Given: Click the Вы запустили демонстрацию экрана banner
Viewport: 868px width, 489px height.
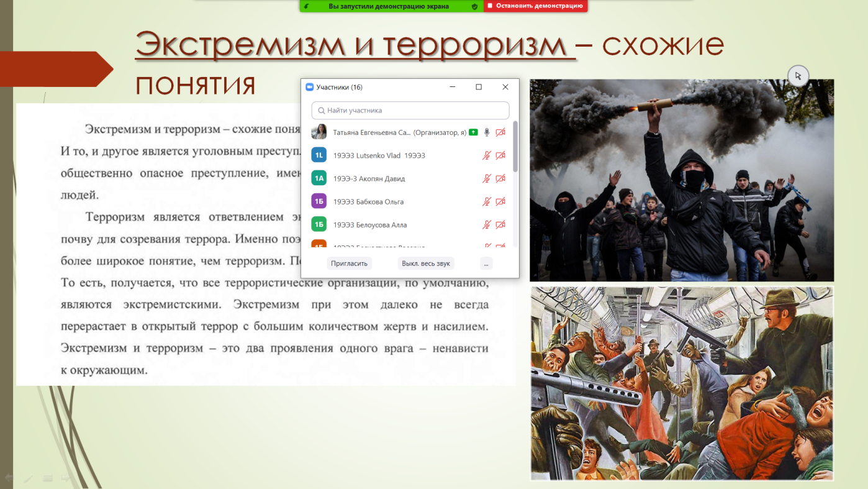Looking at the screenshot, I should tap(389, 6).
